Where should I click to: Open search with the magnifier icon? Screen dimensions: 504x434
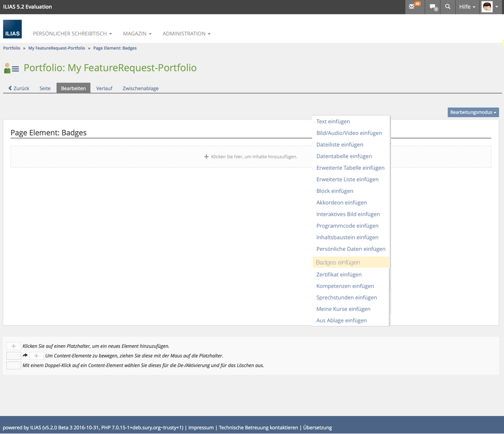coord(448,7)
